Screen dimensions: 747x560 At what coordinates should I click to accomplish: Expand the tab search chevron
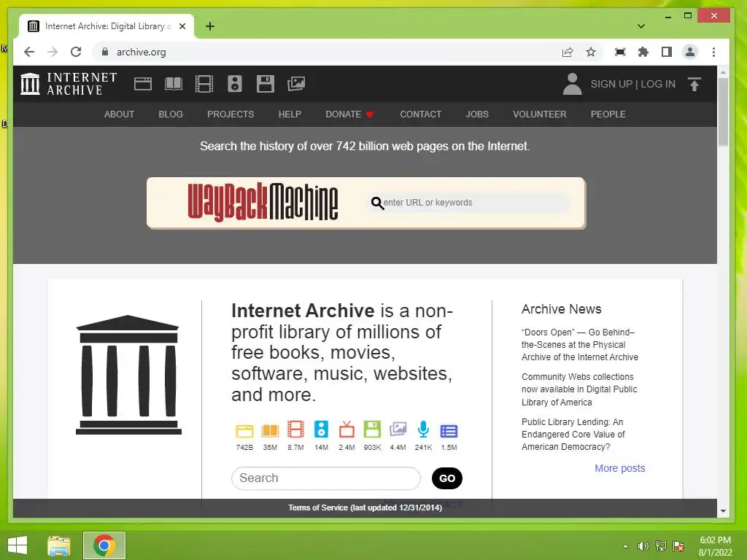coord(641,26)
